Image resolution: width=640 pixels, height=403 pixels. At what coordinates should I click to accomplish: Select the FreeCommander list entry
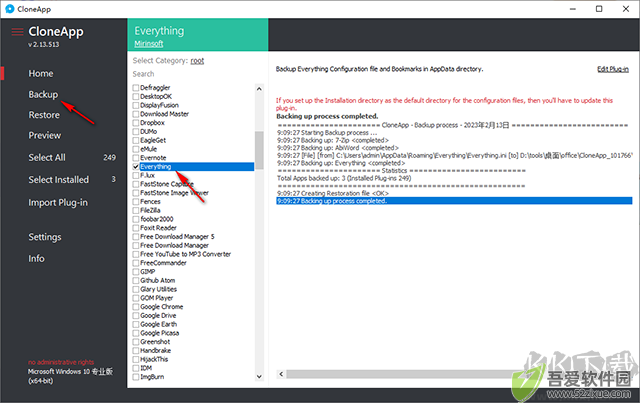[163, 263]
